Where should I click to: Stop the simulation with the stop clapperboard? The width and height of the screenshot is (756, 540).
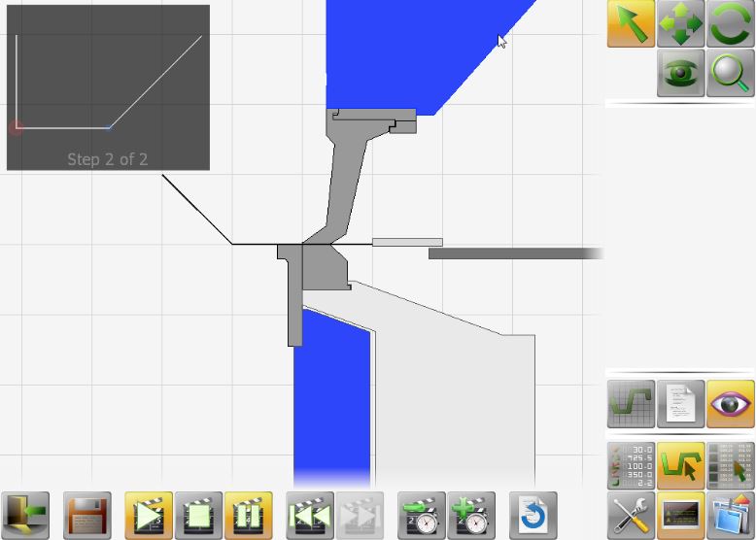coord(198,516)
